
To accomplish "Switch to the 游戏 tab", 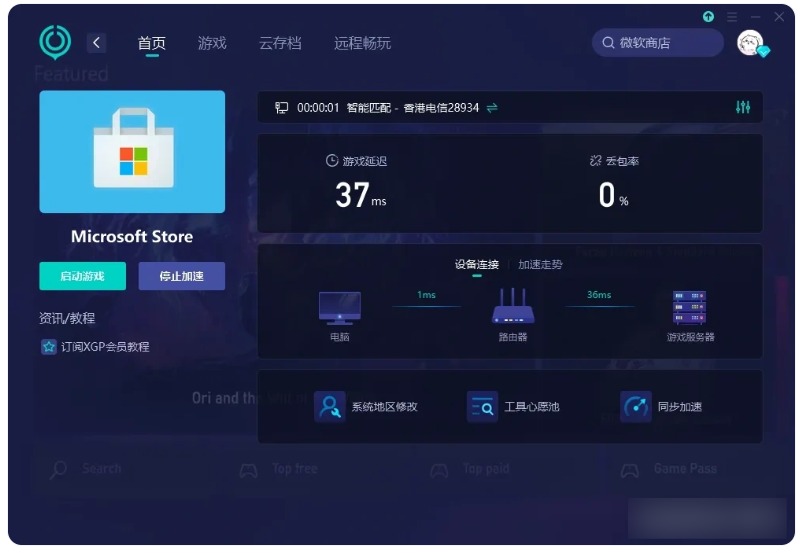I will pyautogui.click(x=212, y=43).
